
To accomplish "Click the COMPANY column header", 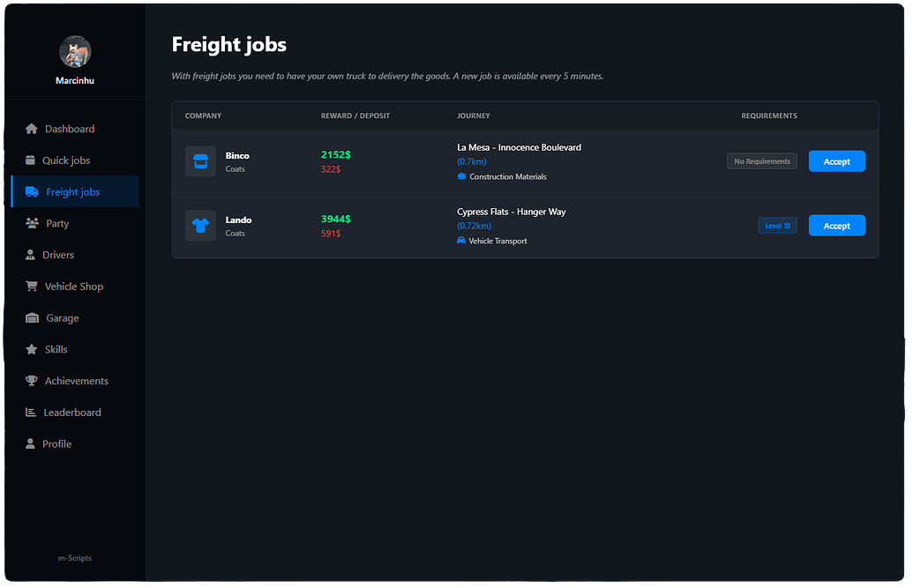I will 203,115.
